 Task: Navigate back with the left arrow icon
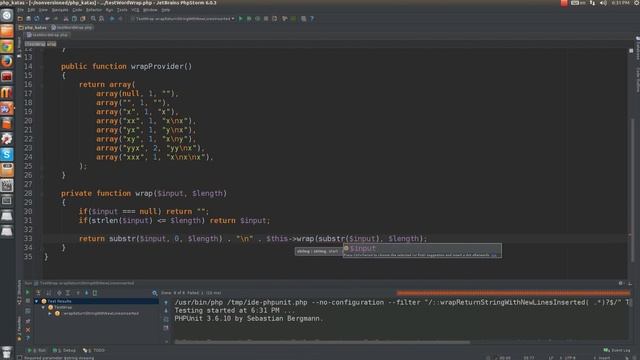112,19
